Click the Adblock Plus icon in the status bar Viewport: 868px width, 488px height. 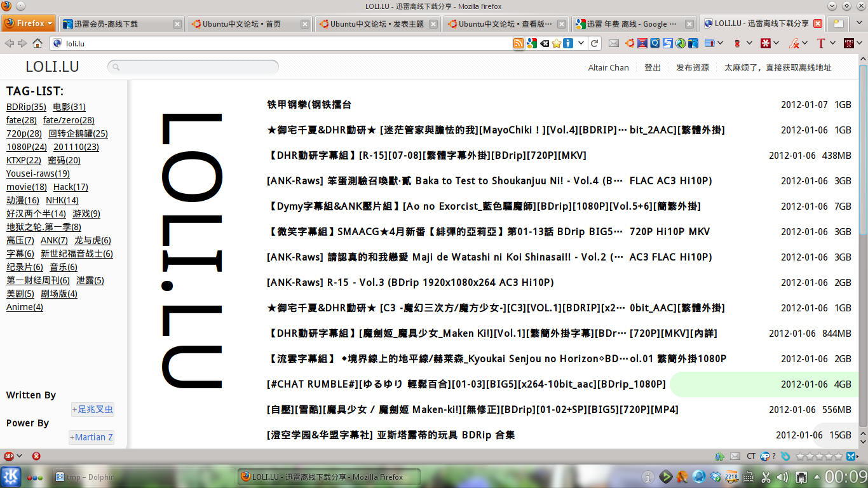9,456
